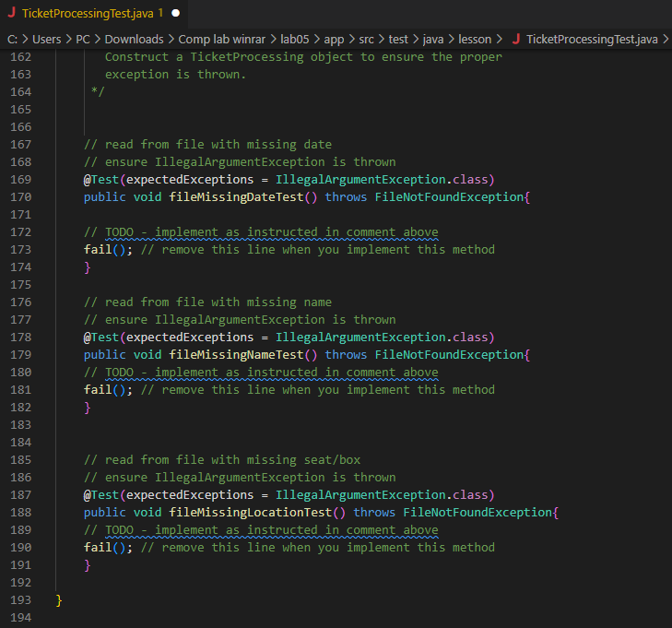This screenshot has width=672, height=628.
Task: Click line number 187 in the gutter
Action: point(21,495)
